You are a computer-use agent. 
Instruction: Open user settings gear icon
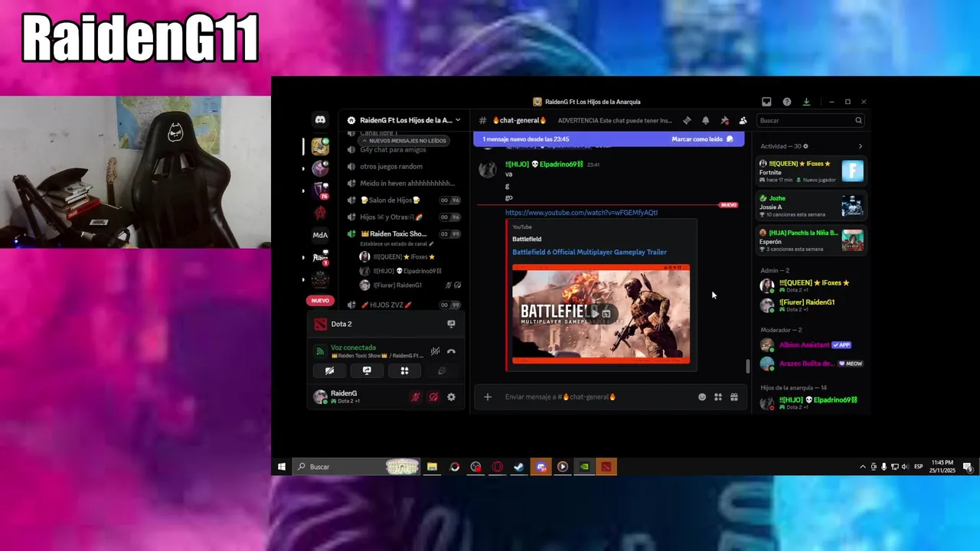(451, 396)
